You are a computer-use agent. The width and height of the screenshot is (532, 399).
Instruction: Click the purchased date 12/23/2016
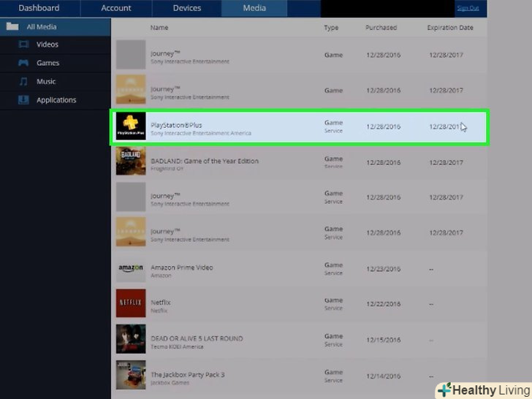click(384, 269)
